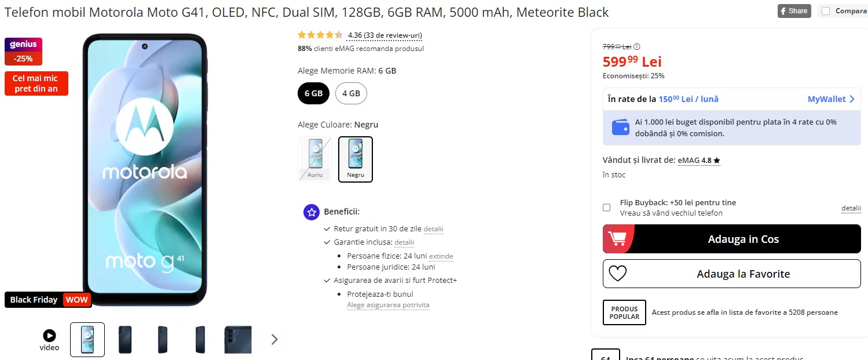Click the stars in the product rating
Image resolution: width=868 pixels, height=360 pixels.
320,35
